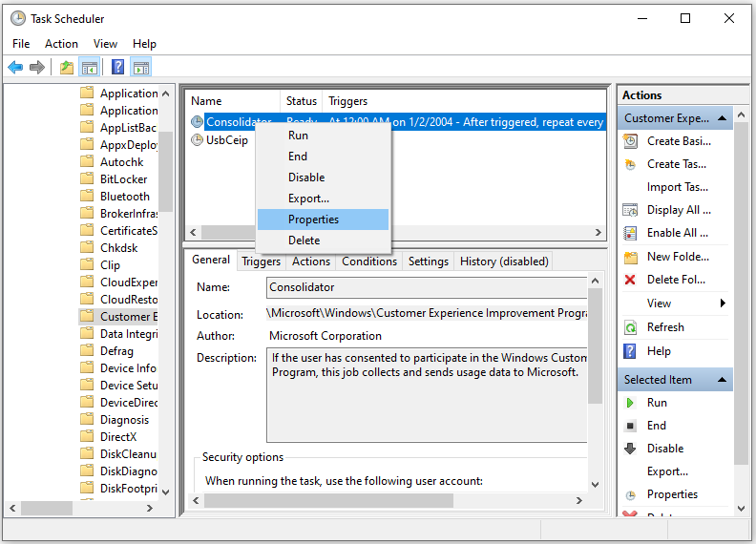Switch to the Conditions tab
Viewport: 756px width, 544px height.
(369, 262)
